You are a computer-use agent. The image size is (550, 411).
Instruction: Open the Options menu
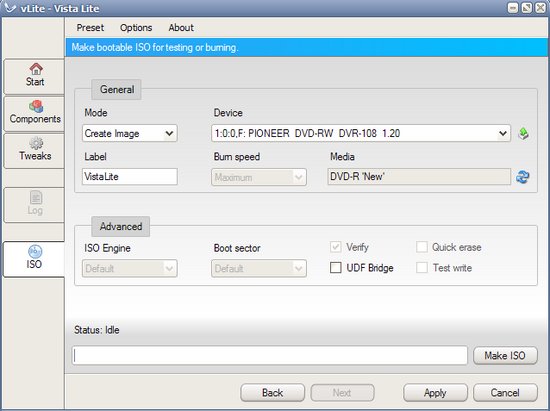[x=136, y=28]
